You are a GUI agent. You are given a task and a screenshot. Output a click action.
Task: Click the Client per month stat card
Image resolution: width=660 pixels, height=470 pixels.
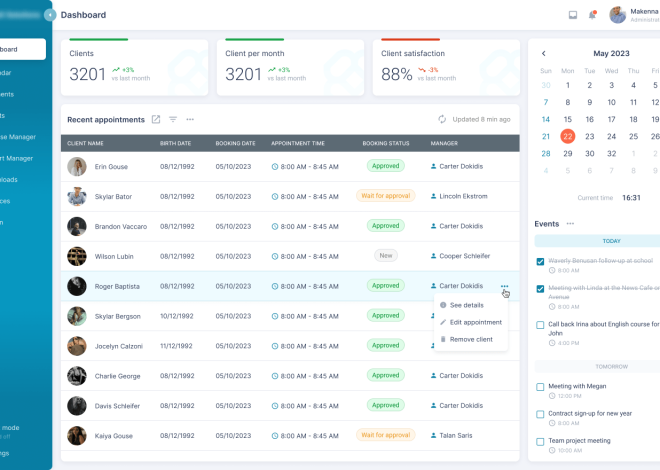coord(290,67)
